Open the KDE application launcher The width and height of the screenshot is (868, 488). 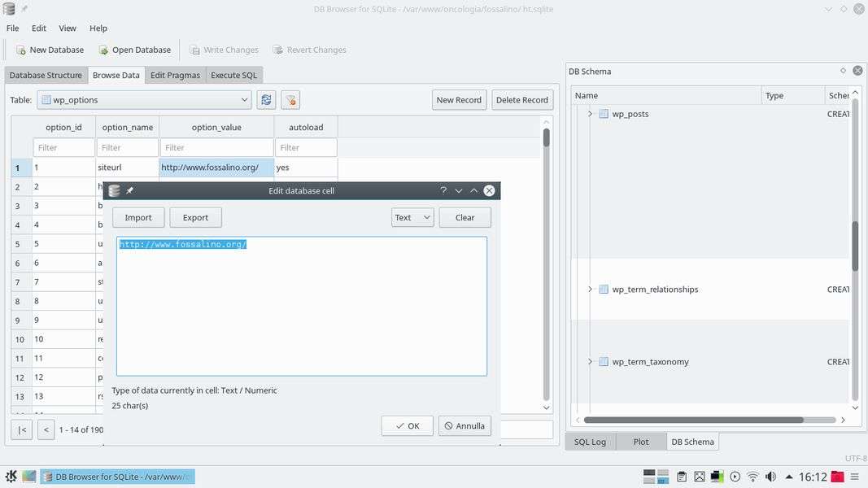(11, 477)
